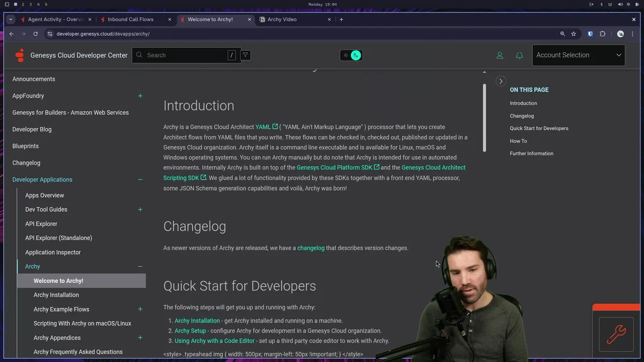This screenshot has width=644, height=362.
Task: Open API Explorer (Standalone)
Action: pos(58,238)
